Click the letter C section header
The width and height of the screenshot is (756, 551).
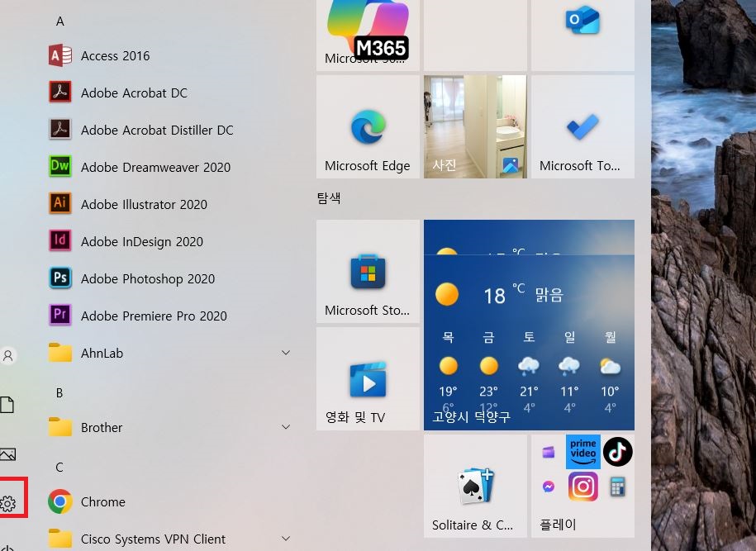59,467
